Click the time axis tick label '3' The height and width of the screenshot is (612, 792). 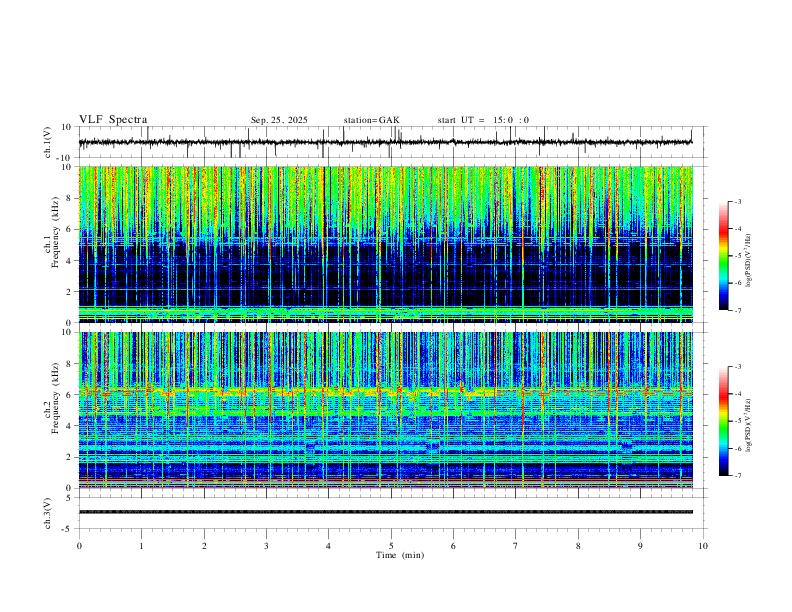pos(266,546)
